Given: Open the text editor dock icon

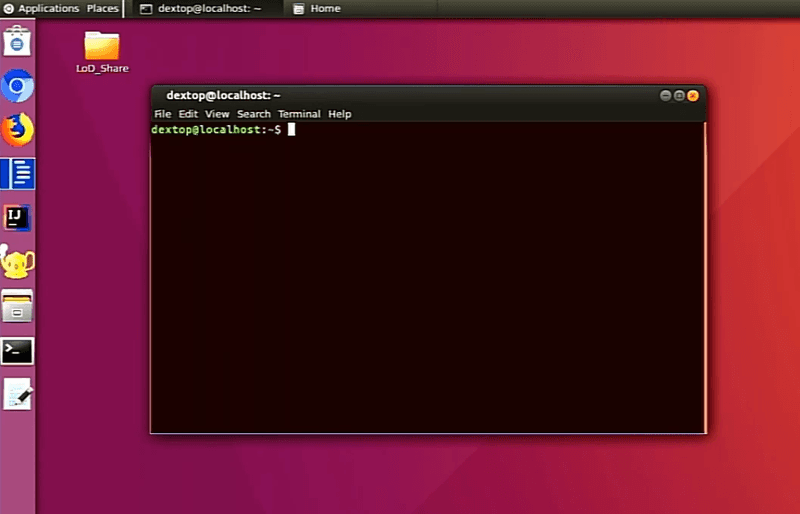Looking at the screenshot, I should click(18, 394).
